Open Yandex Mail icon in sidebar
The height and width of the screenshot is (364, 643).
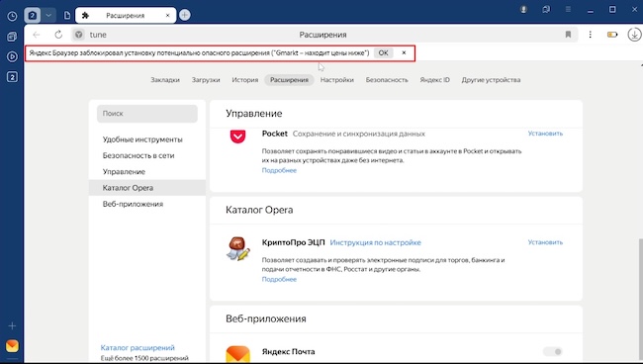(x=12, y=346)
